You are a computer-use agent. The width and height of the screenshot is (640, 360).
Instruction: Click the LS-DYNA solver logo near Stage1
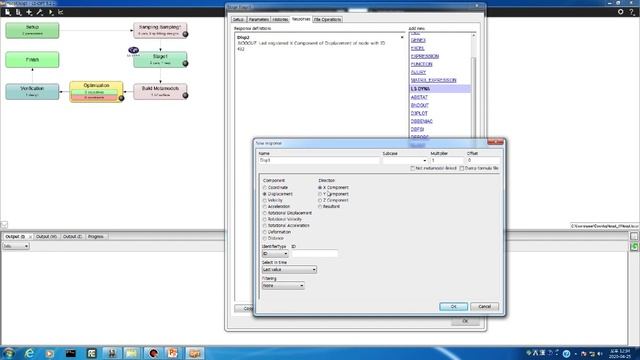[133, 50]
